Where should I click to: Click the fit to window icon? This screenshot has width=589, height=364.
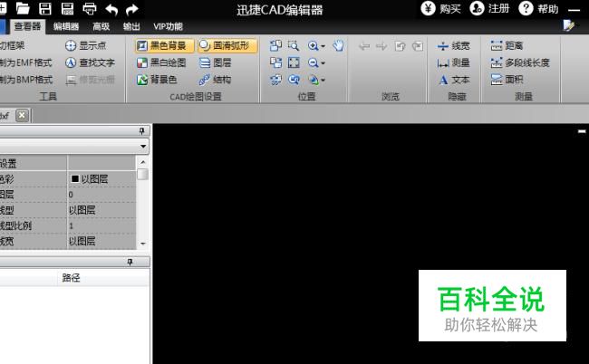(294, 62)
